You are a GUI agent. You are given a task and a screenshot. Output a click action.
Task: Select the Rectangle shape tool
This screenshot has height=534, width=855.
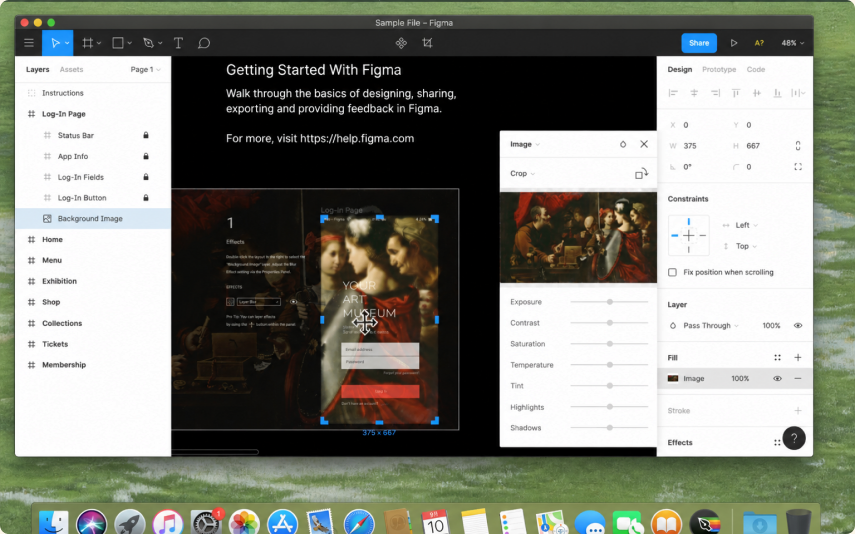(x=118, y=43)
